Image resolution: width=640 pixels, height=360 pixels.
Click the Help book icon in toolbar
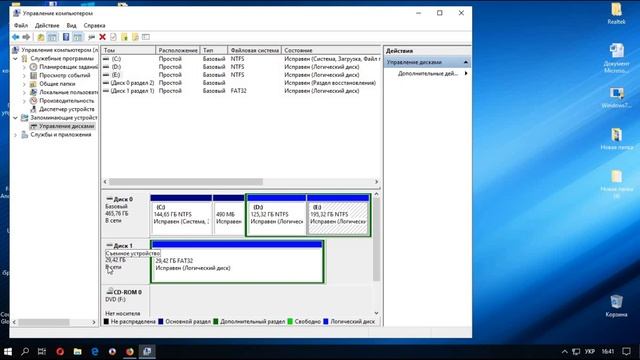[x=66, y=37]
